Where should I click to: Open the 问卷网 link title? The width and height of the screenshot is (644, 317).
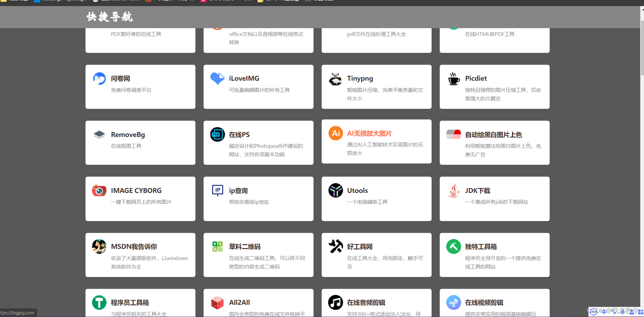pyautogui.click(x=120, y=79)
